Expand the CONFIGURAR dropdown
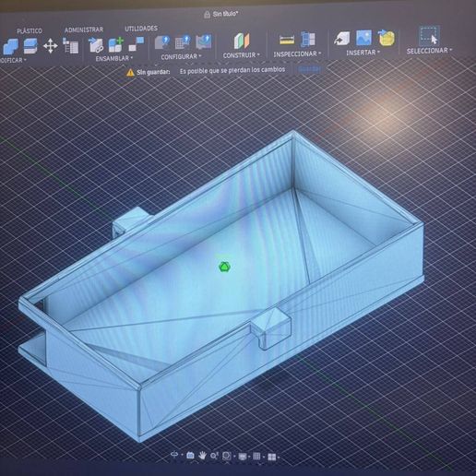 [x=181, y=57]
